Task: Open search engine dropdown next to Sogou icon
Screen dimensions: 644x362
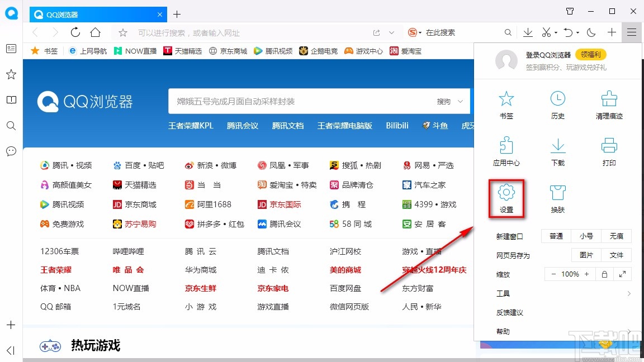Action: click(x=420, y=33)
